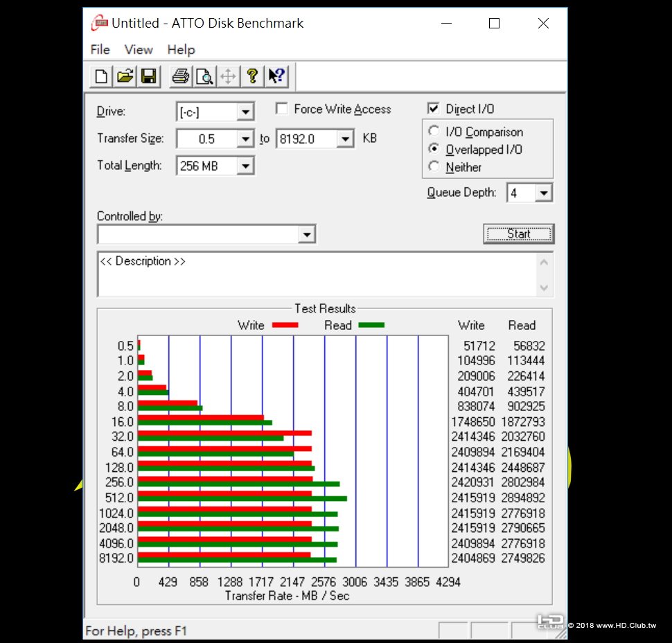Expand the Total Length dropdown
The image size is (672, 643).
point(245,166)
